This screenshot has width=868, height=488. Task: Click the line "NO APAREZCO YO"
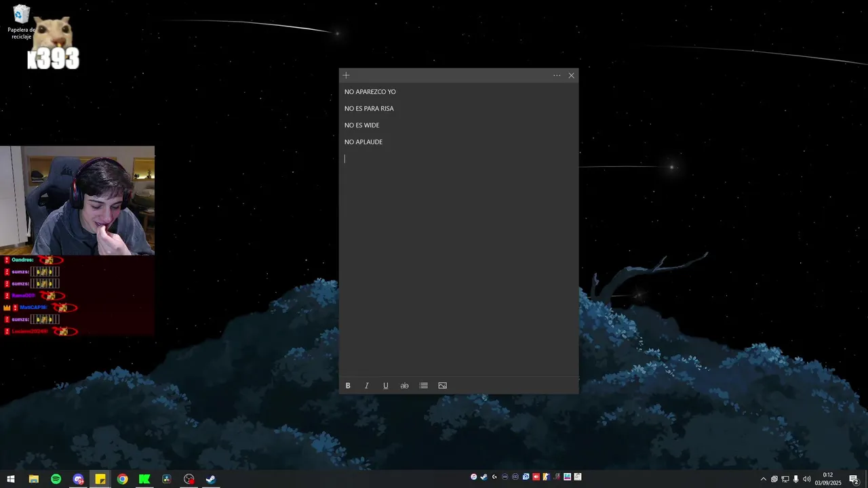point(370,91)
